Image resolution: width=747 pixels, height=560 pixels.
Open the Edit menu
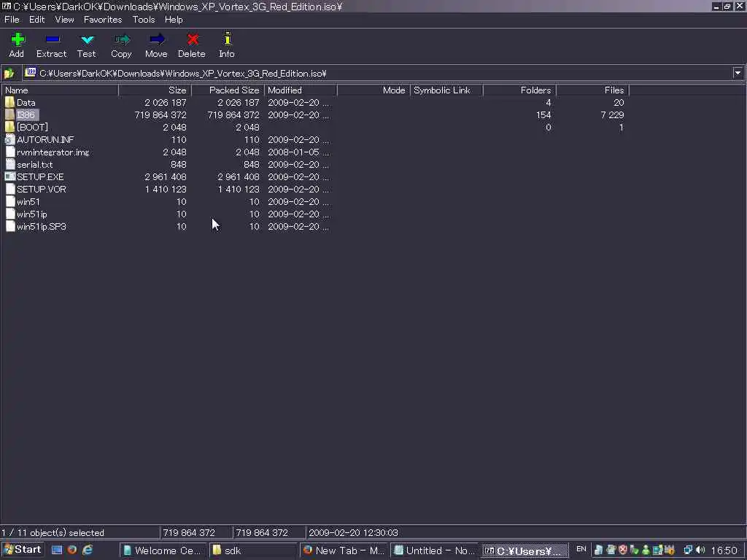coord(36,20)
